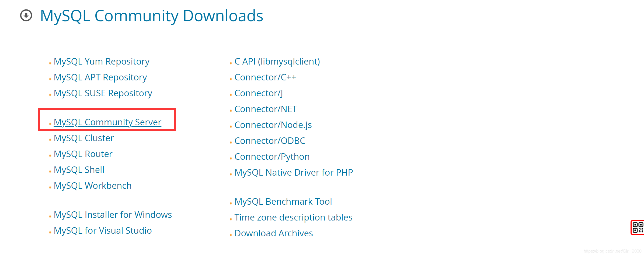
Task: Open C API (libmysqlclient) page
Action: pos(277,61)
